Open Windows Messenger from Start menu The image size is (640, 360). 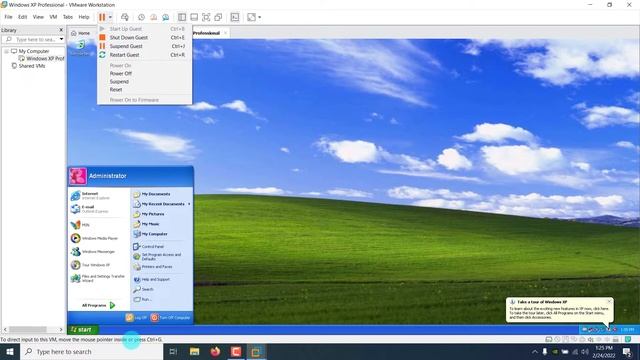point(99,252)
